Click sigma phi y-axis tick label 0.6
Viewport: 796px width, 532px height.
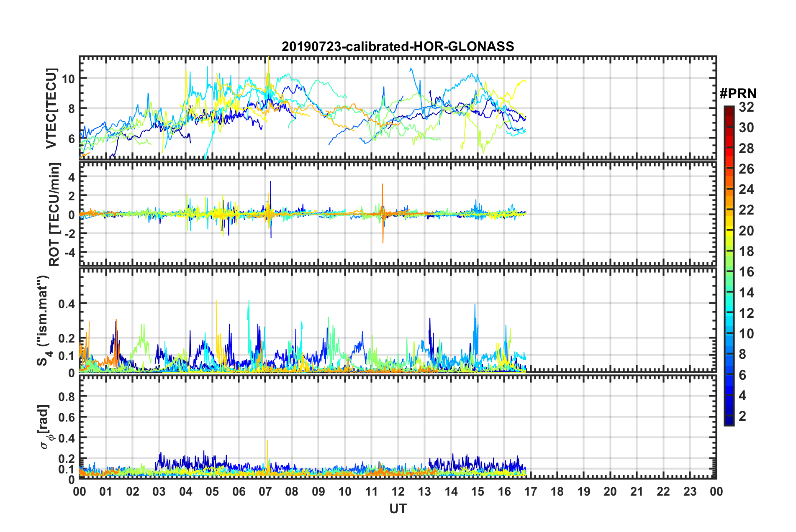(67, 417)
